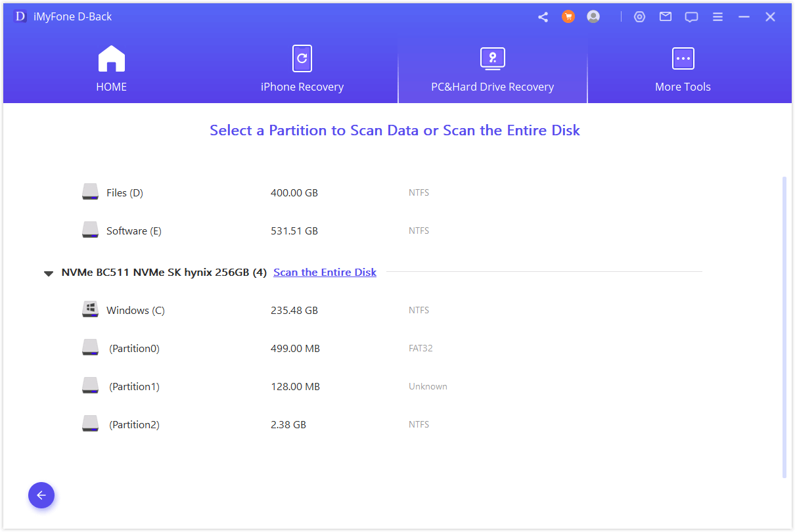Image resolution: width=795 pixels, height=532 pixels.
Task: Click the 499.00 MB size value
Action: pyautogui.click(x=295, y=348)
